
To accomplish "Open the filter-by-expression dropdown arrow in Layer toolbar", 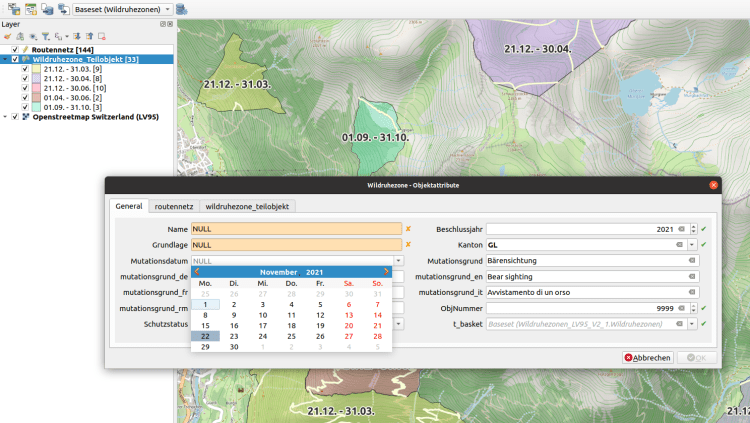I will coord(66,36).
